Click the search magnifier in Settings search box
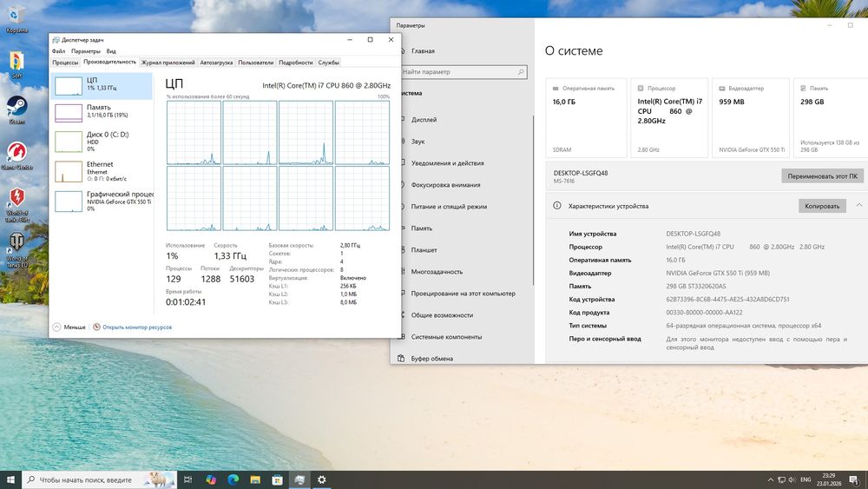868x489 pixels. click(520, 72)
